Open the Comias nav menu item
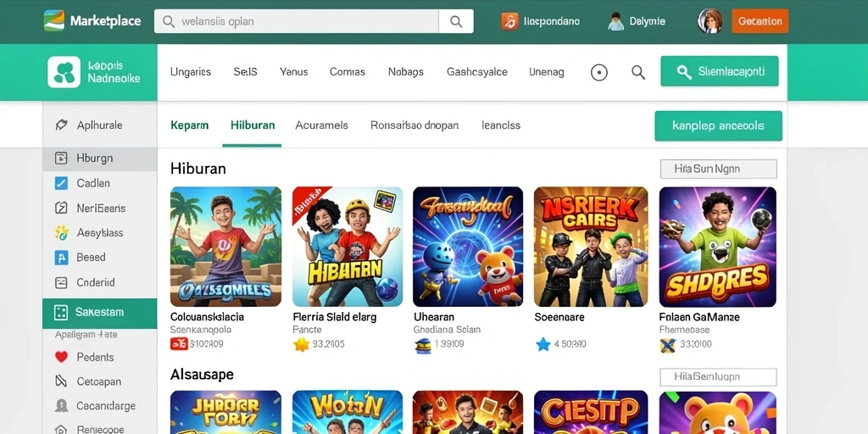Viewport: 868px width, 434px height. point(347,72)
